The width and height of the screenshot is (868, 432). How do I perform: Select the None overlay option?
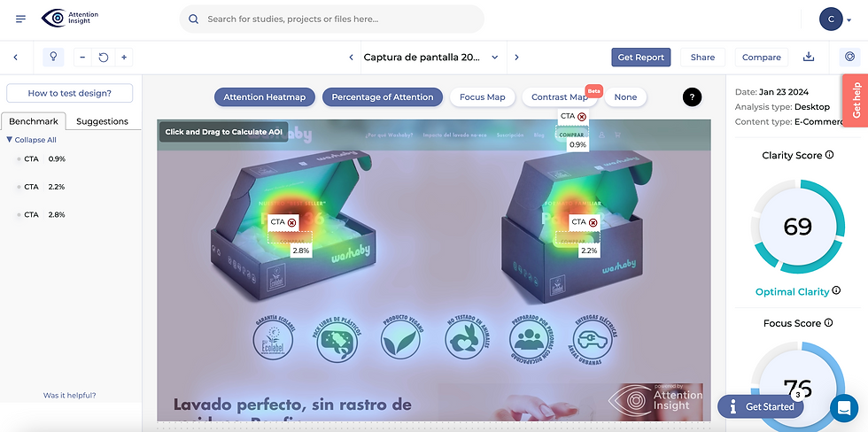tap(625, 96)
